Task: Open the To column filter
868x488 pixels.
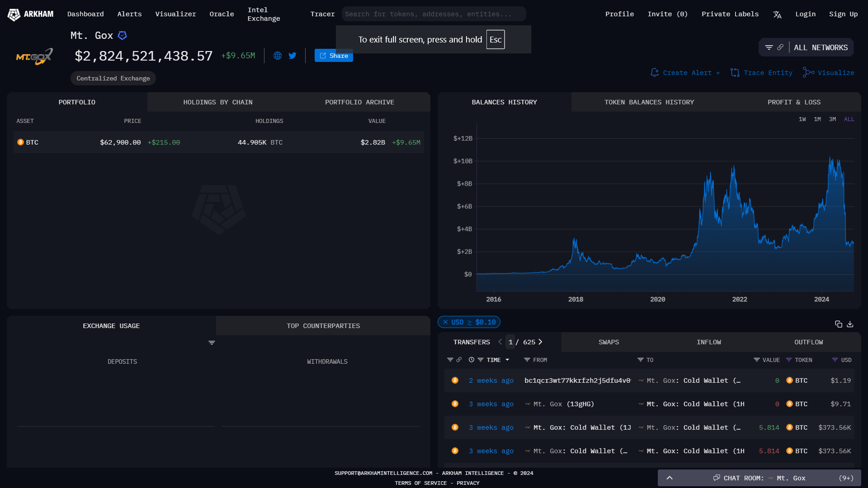Action: (641, 360)
